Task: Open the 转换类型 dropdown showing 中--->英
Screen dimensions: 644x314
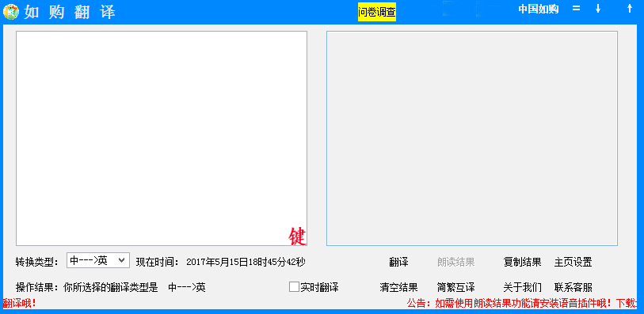Action: [98, 260]
